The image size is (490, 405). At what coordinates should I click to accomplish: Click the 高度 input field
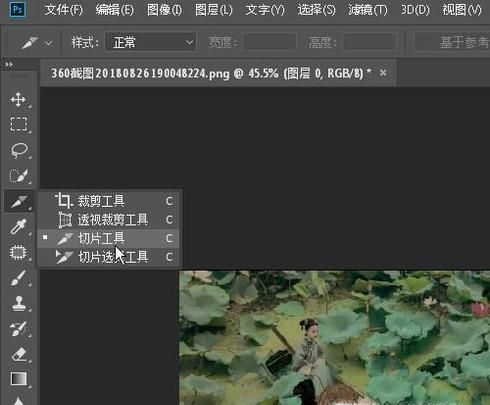[x=370, y=42]
